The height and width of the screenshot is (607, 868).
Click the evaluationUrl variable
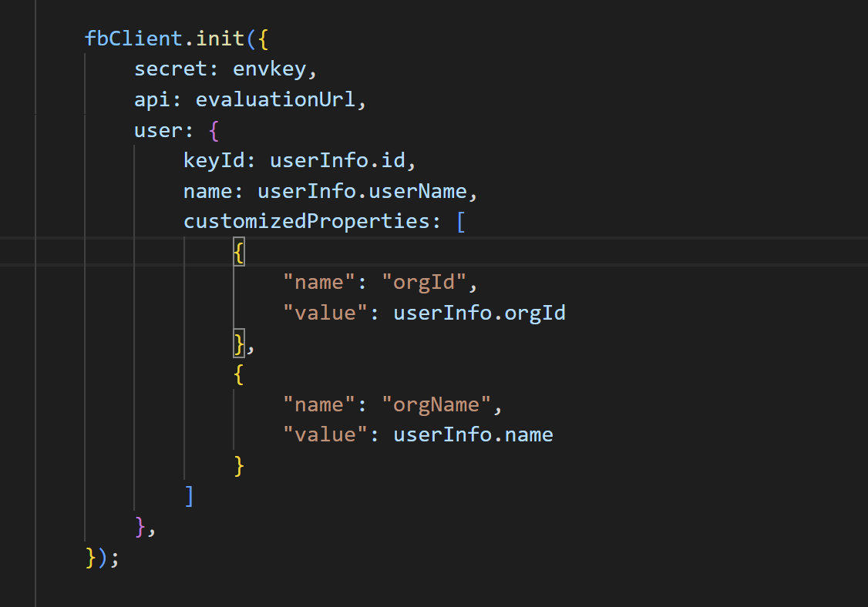[276, 99]
